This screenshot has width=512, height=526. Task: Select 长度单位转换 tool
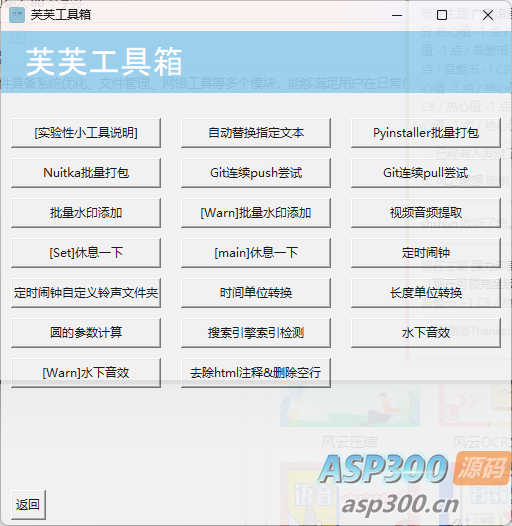[x=426, y=293]
